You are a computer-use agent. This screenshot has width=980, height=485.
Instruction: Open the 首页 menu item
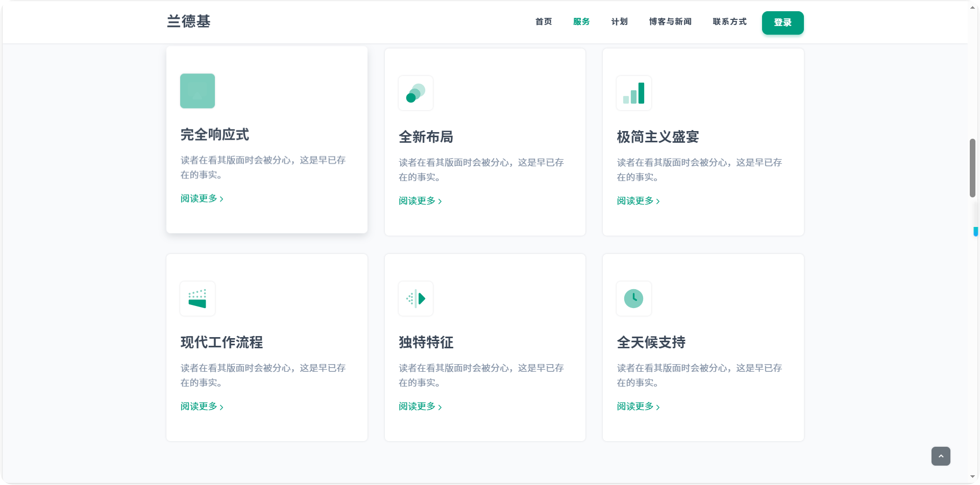(x=544, y=21)
